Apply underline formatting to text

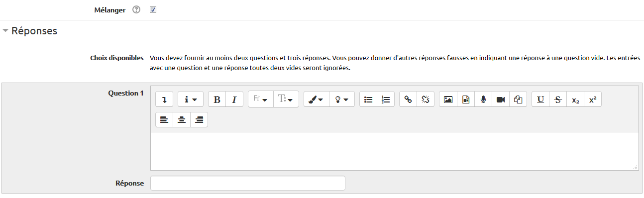(540, 99)
